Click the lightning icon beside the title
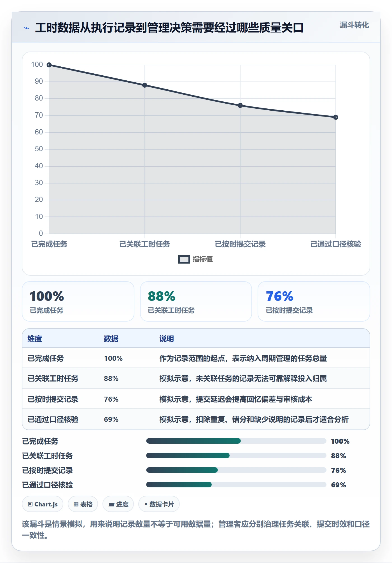392x563 pixels. (27, 28)
